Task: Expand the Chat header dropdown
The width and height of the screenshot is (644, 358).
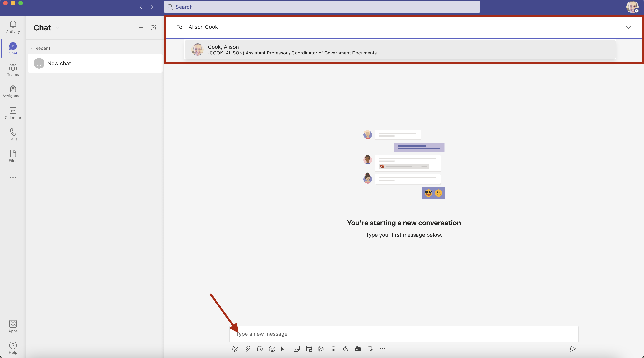Action: tap(57, 27)
